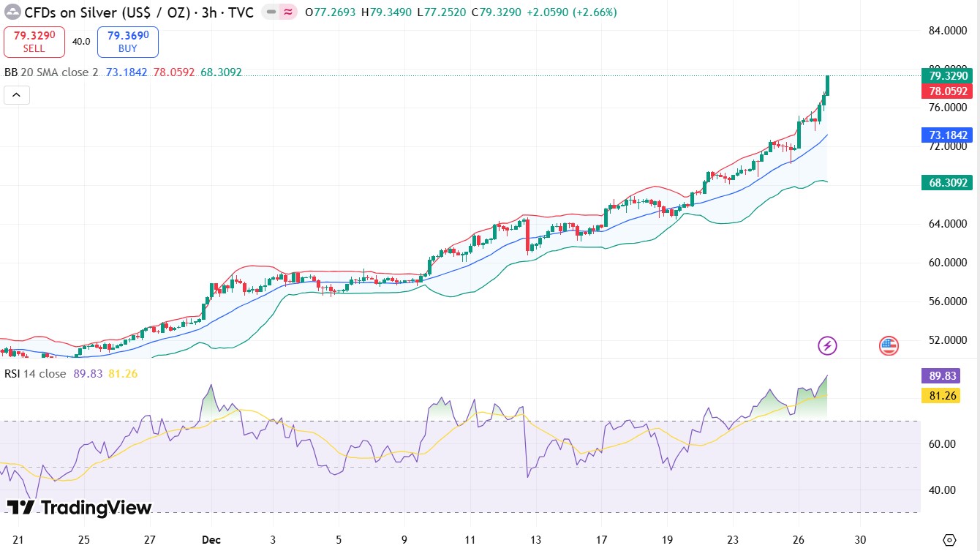Select the wave price-style icon in the pill switch
The height and width of the screenshot is (551, 980).
pyautogui.click(x=287, y=12)
